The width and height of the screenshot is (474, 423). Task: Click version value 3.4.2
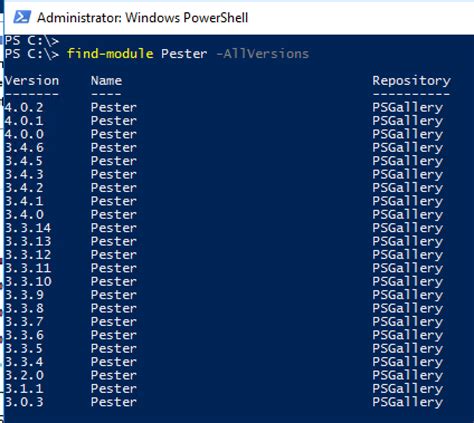(x=24, y=187)
